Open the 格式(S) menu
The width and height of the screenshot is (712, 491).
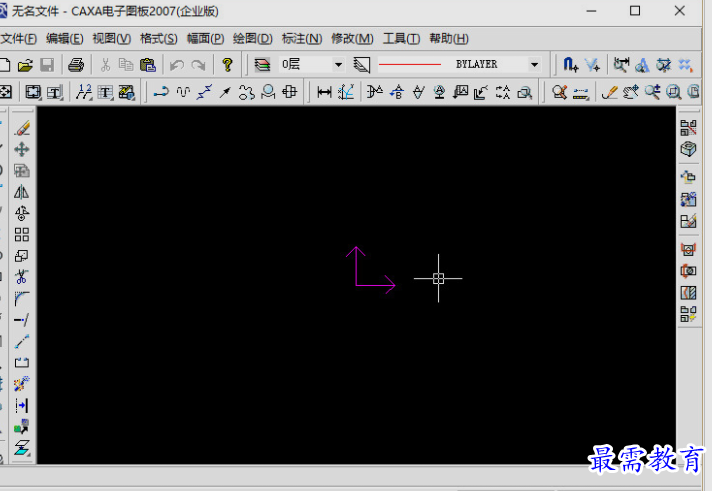click(158, 39)
